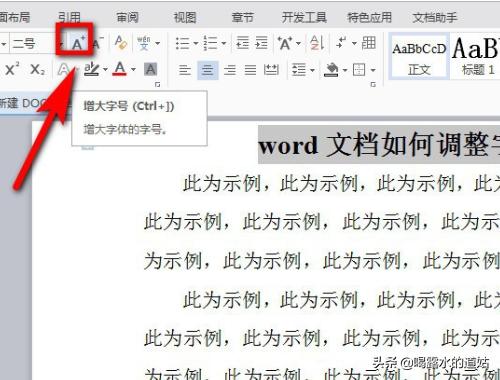Switch to the 视图 tab
The width and height of the screenshot is (500, 380).
(185, 17)
